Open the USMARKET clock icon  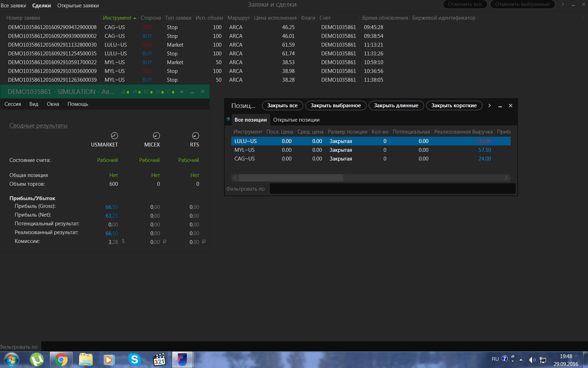click(114, 136)
